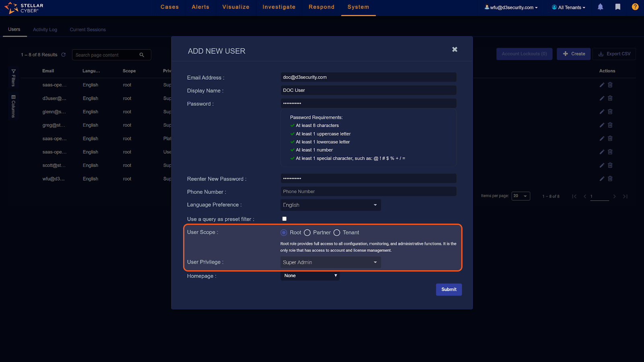Expand the Language Preference dropdown
The height and width of the screenshot is (362, 644).
pos(330,205)
